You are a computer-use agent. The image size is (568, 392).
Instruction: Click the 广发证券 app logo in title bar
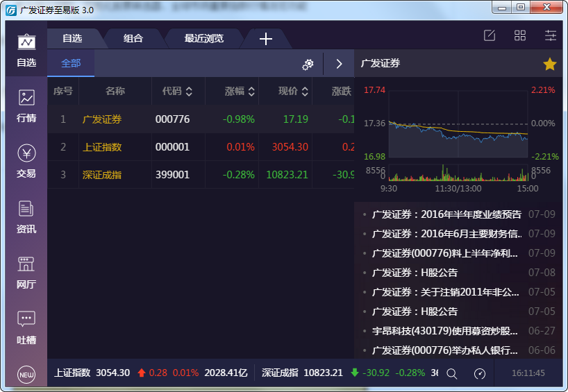point(11,10)
